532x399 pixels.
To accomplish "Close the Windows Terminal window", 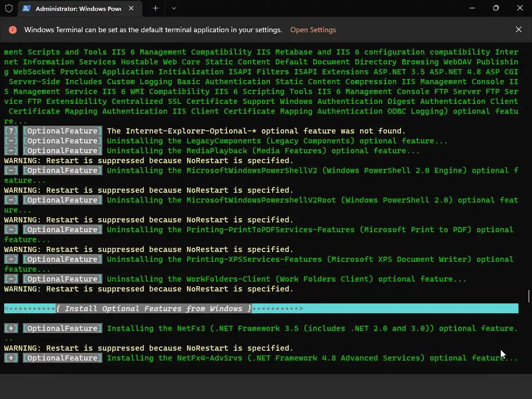I will point(520,8).
